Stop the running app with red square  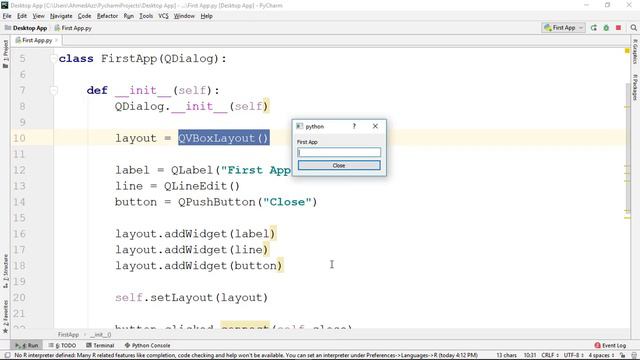click(618, 28)
